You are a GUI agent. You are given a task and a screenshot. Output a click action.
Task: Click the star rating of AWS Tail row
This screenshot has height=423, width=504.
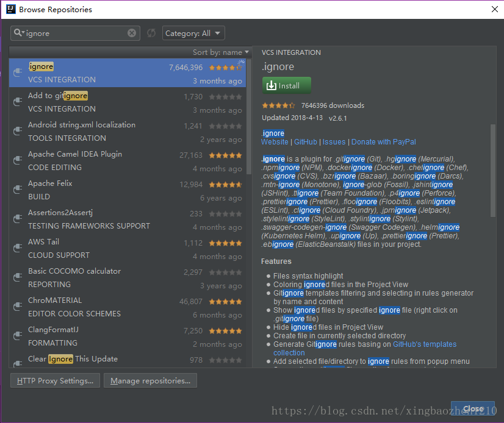tap(225, 243)
